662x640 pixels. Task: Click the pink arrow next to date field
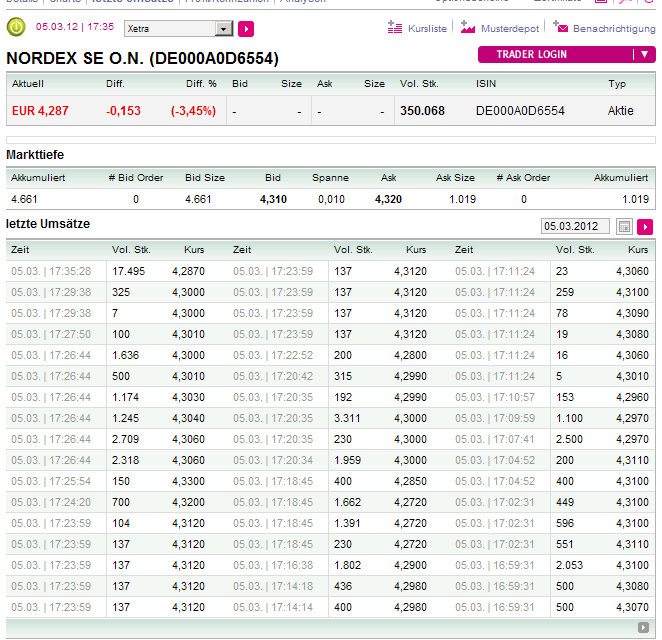click(x=645, y=227)
